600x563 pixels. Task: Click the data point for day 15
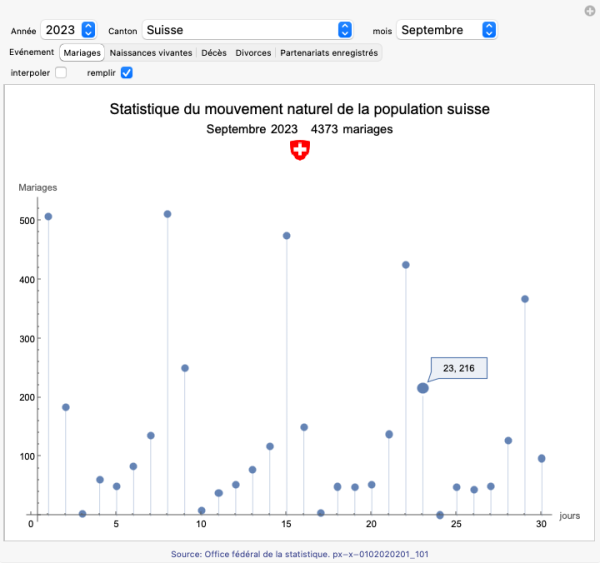point(287,236)
